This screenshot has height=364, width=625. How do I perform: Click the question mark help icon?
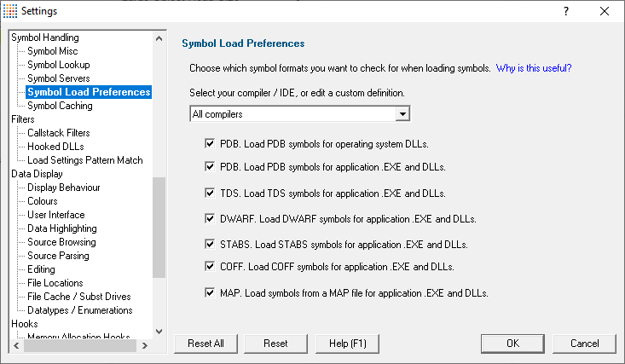pos(566,11)
